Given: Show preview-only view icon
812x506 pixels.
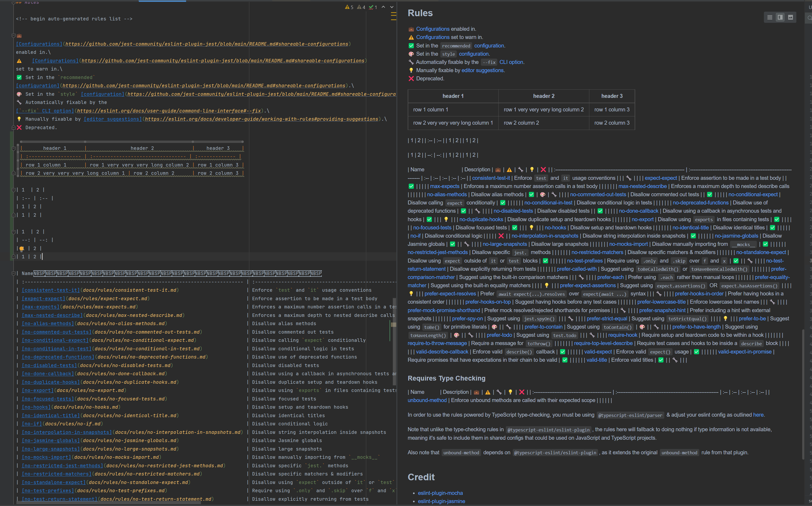Looking at the screenshot, I should click(x=790, y=18).
